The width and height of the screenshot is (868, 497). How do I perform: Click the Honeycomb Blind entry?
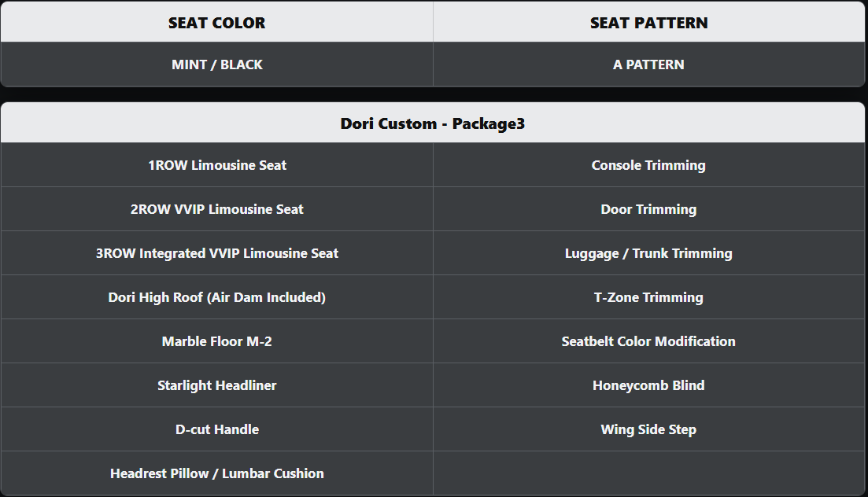[648, 385]
